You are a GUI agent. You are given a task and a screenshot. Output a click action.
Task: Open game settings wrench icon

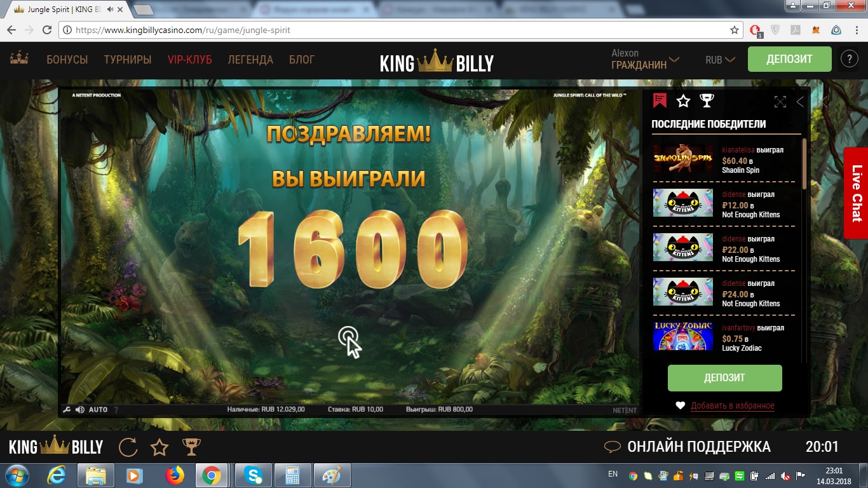click(67, 410)
